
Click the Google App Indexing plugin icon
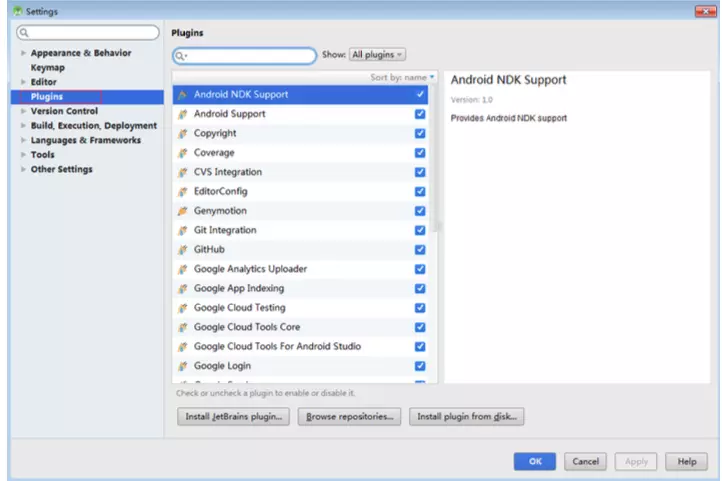[182, 288]
